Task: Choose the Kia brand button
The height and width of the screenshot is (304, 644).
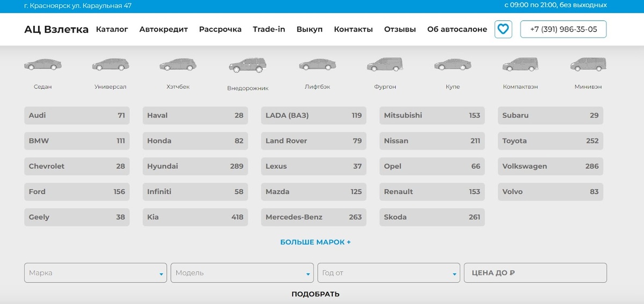Action: point(195,217)
